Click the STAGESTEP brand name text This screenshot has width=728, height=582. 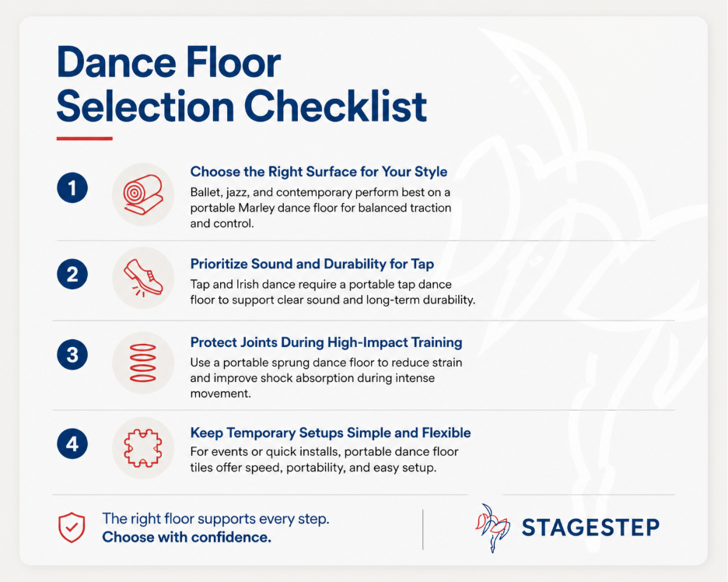click(x=590, y=528)
